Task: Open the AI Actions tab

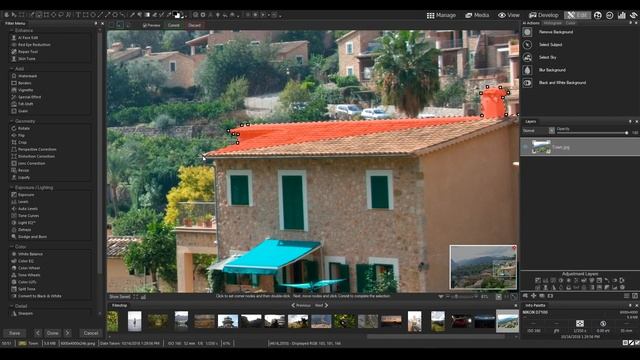Action: (531, 23)
